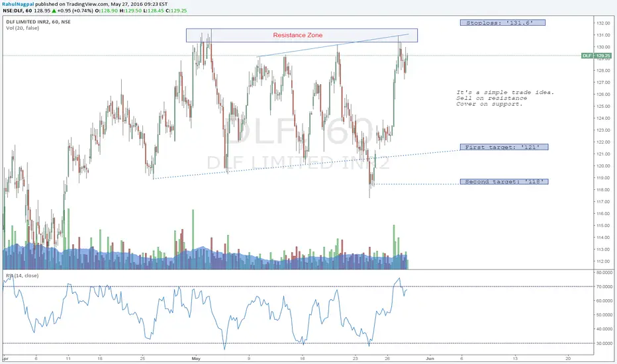Click the Vol (20, false) indicator label
The height and width of the screenshot is (364, 617).
(x=23, y=28)
